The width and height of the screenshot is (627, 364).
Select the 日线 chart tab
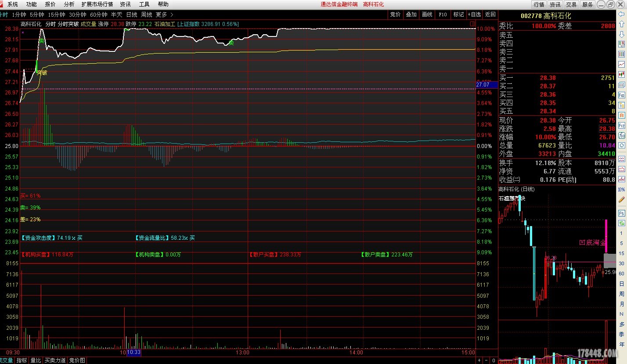coord(131,14)
